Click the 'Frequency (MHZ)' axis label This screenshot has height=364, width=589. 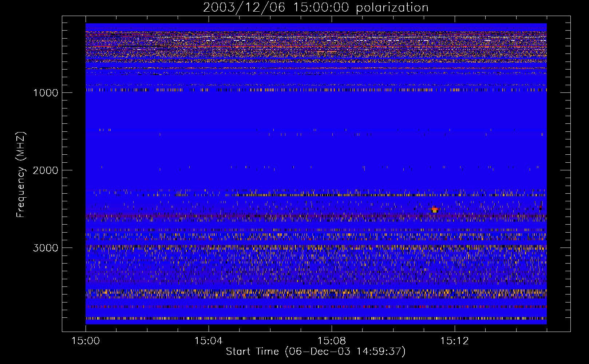(21, 175)
